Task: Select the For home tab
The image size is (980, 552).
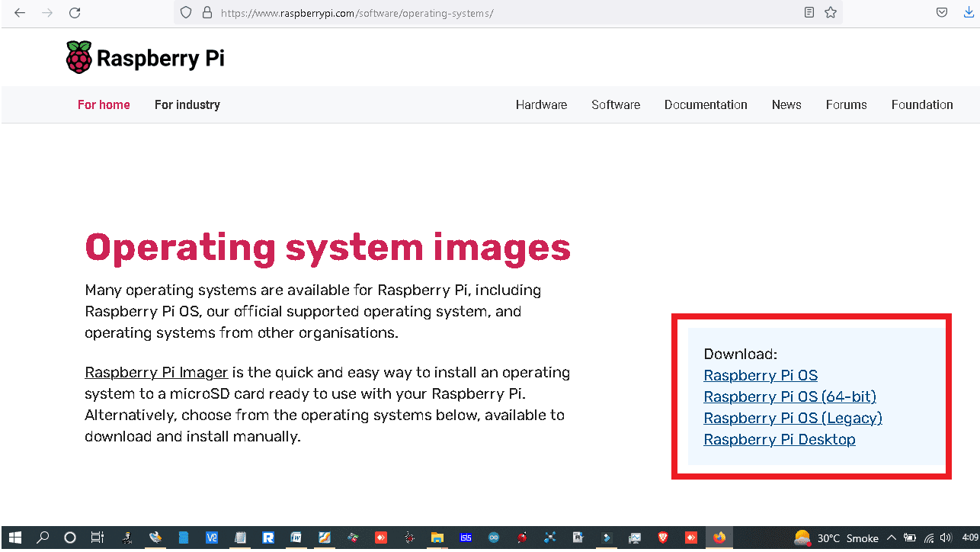Action: (x=104, y=104)
